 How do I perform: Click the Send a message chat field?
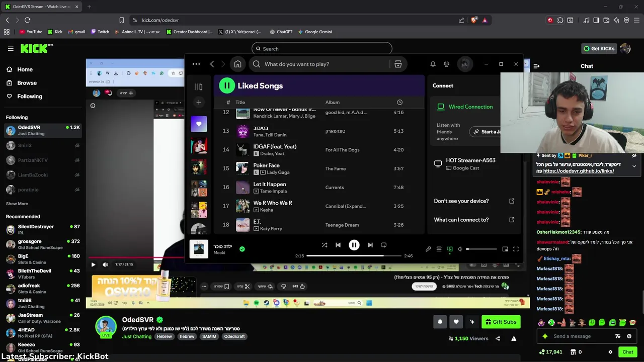click(579, 336)
